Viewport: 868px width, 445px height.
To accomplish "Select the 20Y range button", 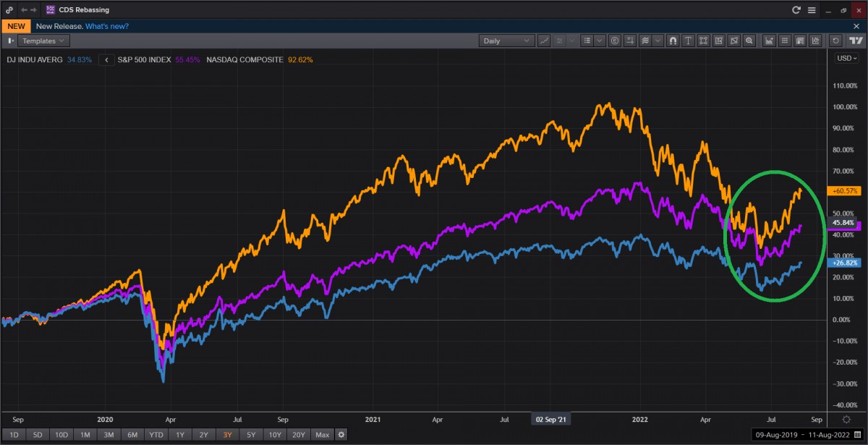I will click(299, 434).
